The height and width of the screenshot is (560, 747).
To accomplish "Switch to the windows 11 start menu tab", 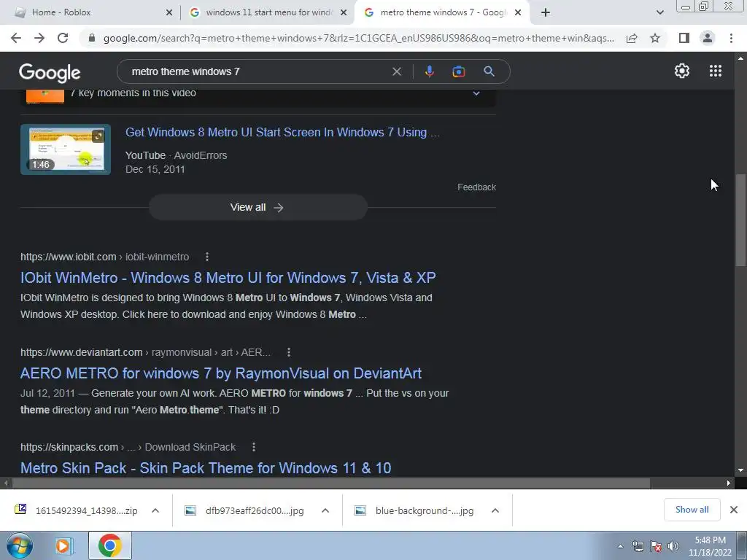I will pos(267,12).
